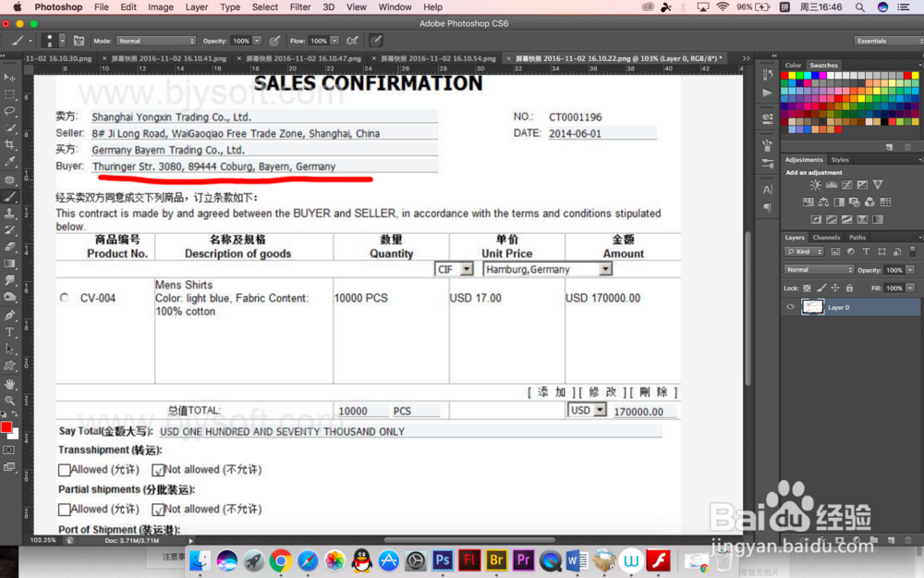The height and width of the screenshot is (578, 924).
Task: Select the Gradient tool
Action: point(9,264)
